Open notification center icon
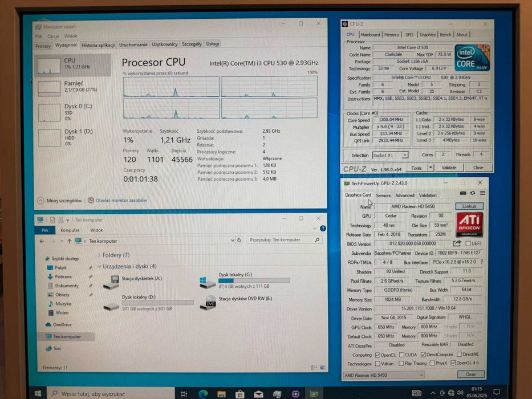Image resolution: width=532 pixels, height=399 pixels. [497, 392]
